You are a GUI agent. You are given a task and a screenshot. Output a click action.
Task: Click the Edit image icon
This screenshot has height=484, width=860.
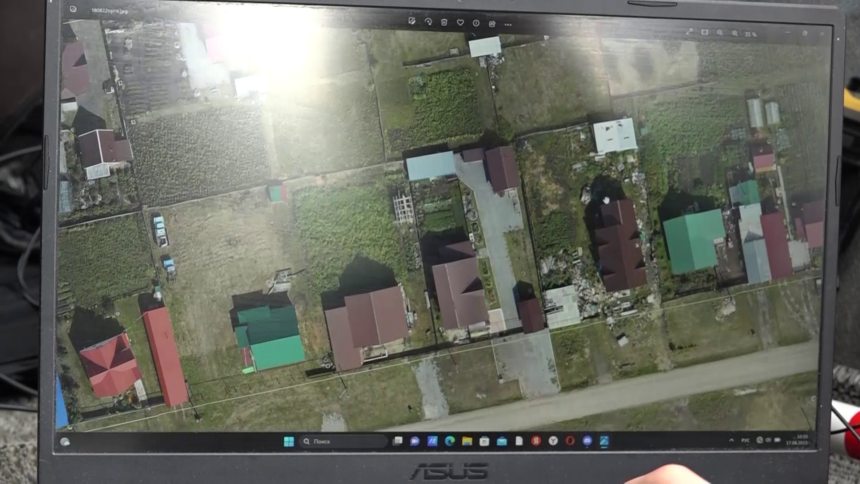pyautogui.click(x=412, y=21)
